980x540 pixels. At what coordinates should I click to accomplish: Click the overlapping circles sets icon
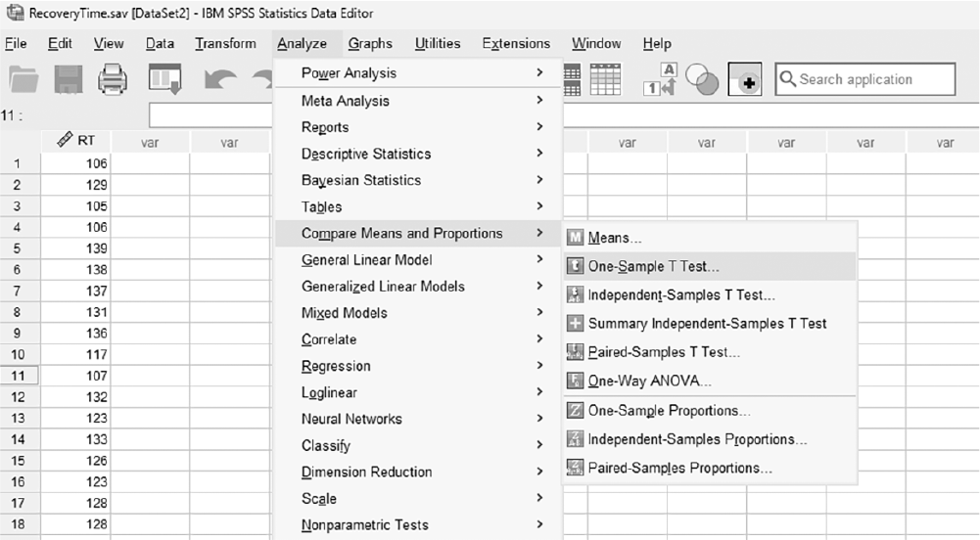[702, 79]
